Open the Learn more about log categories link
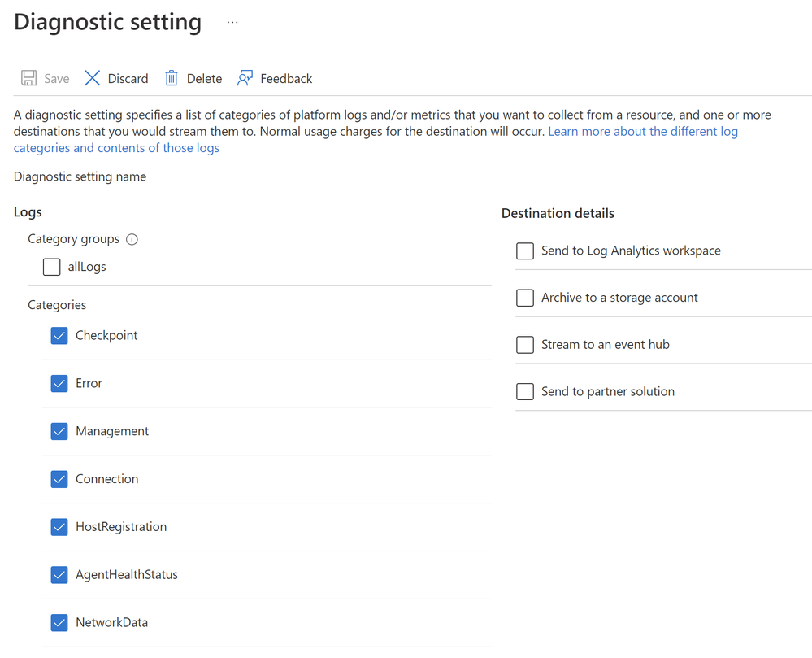This screenshot has width=812, height=658. [642, 132]
